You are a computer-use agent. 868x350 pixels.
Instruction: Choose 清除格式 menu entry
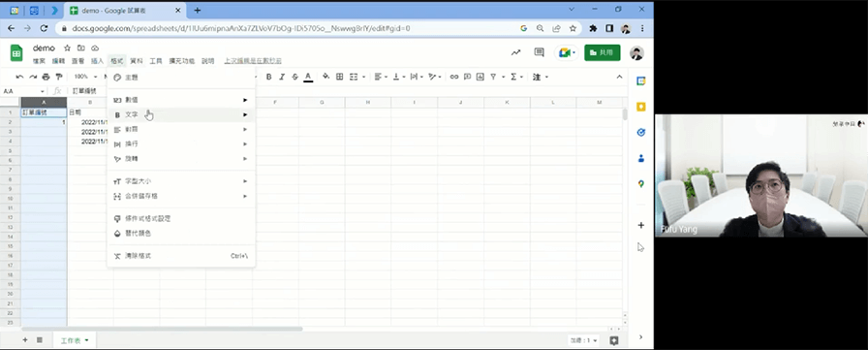coord(180,256)
